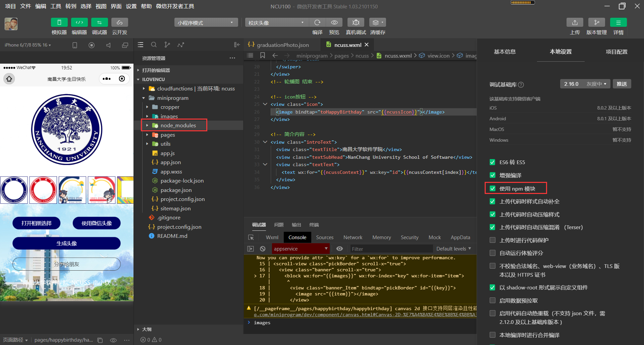
Task: Open the iPhone 6/7/8 device dropdown
Action: pyautogui.click(x=27, y=45)
